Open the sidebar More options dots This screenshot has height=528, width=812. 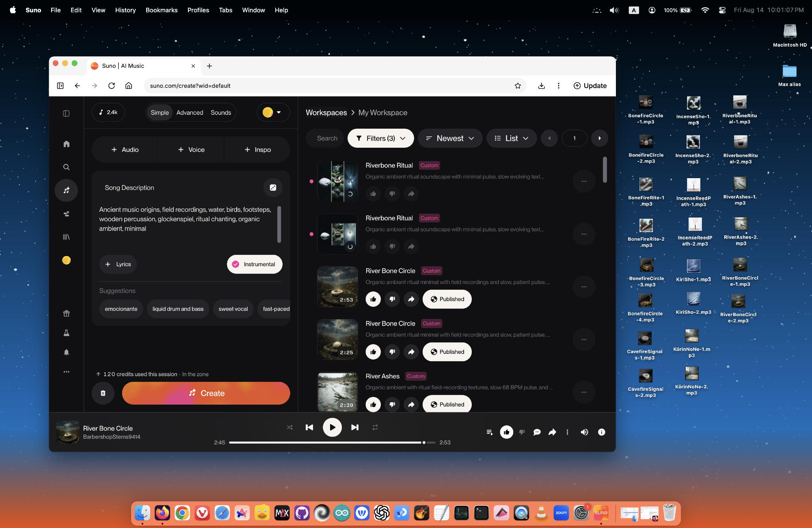[x=66, y=372]
